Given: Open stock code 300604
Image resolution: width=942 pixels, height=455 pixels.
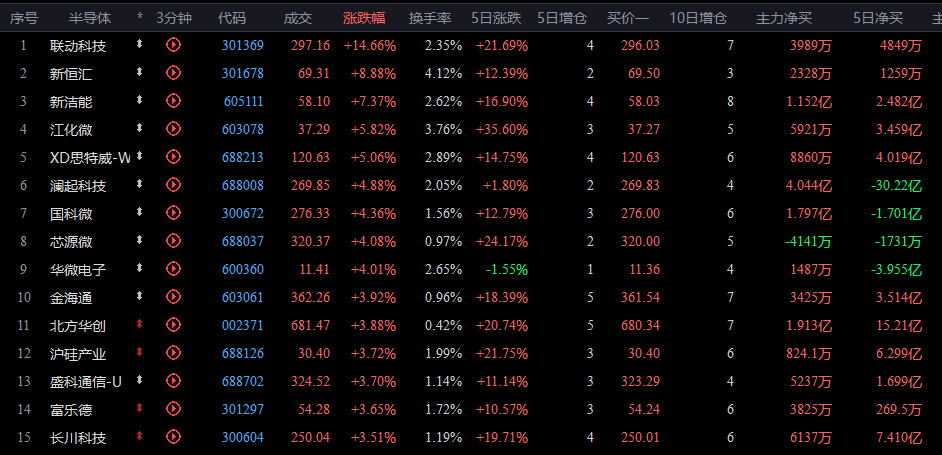Looking at the screenshot, I should click(x=243, y=438).
